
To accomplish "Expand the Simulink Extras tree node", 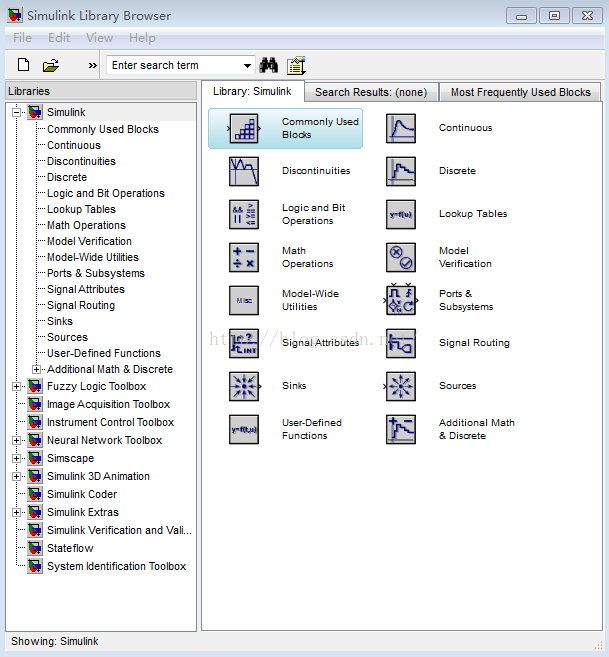I will coord(16,512).
